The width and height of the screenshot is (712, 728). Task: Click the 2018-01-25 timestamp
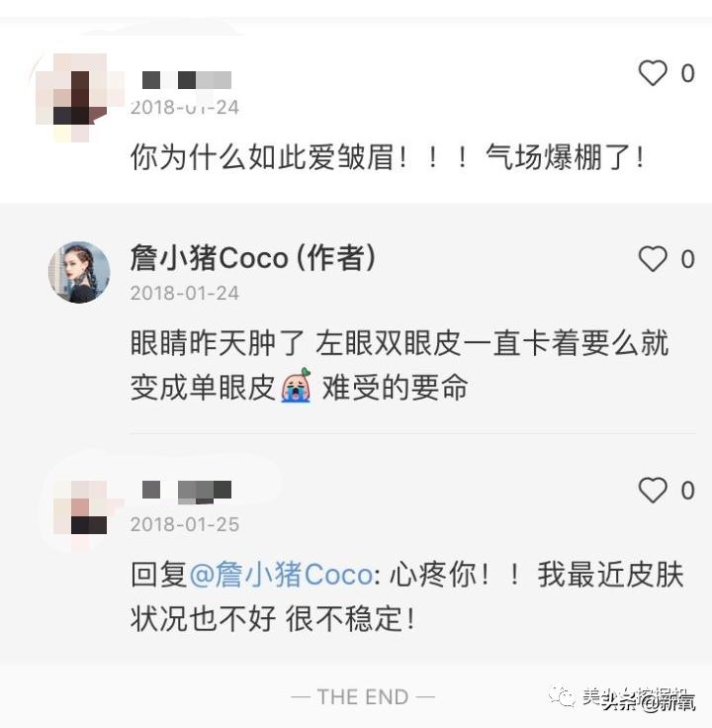pos(185,524)
